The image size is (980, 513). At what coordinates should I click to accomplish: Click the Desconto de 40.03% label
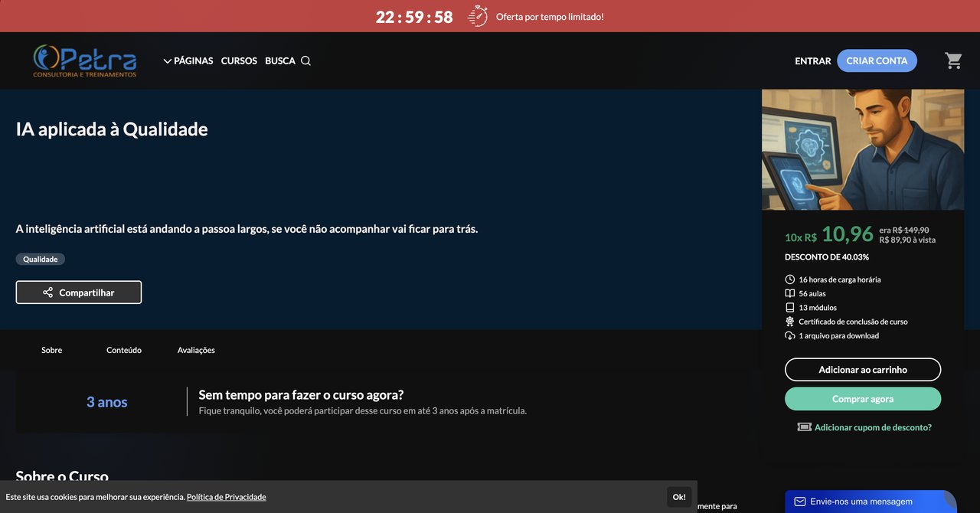point(827,257)
